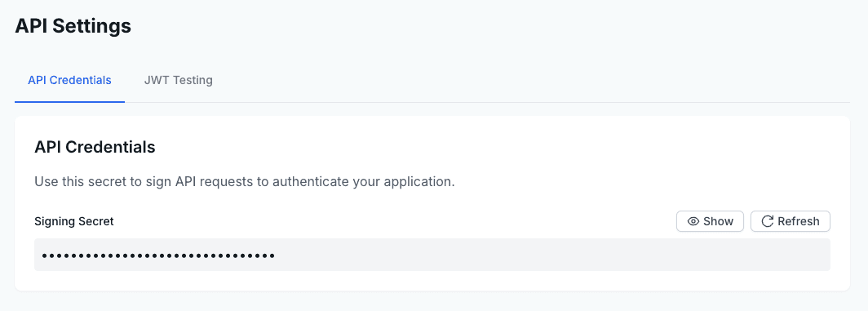The image size is (868, 311).
Task: Click the blue underline of active tab
Action: pyautogui.click(x=70, y=102)
